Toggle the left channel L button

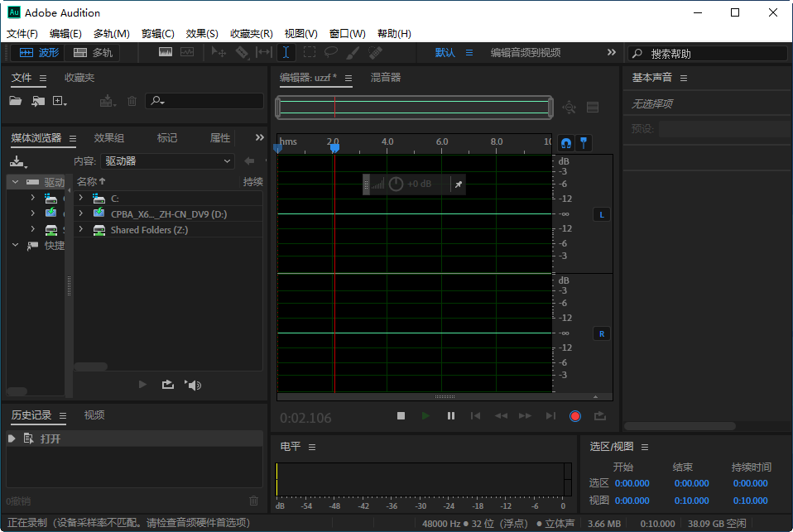tap(601, 214)
